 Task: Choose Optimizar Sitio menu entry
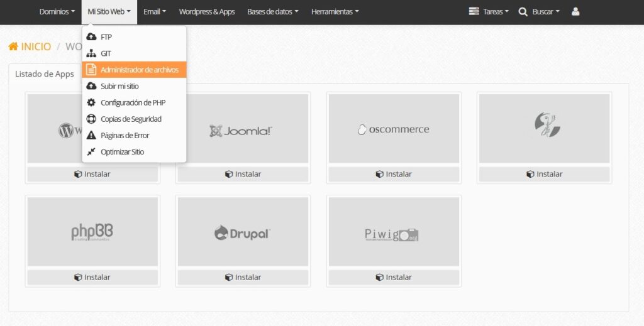[x=134, y=152]
